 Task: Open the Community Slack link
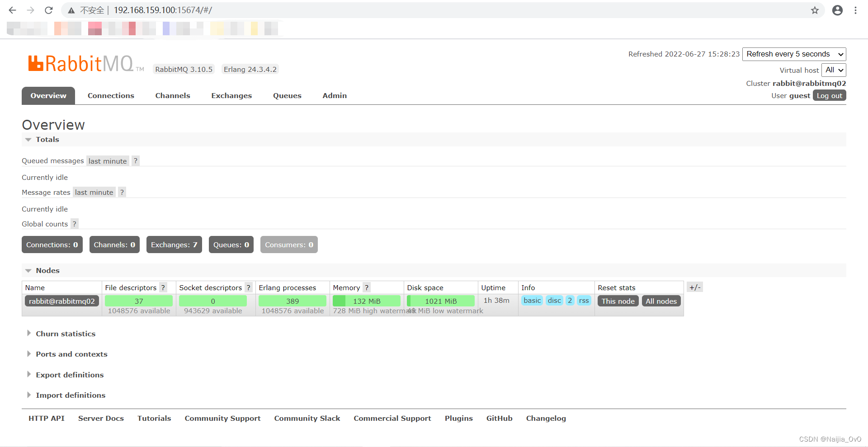click(307, 419)
